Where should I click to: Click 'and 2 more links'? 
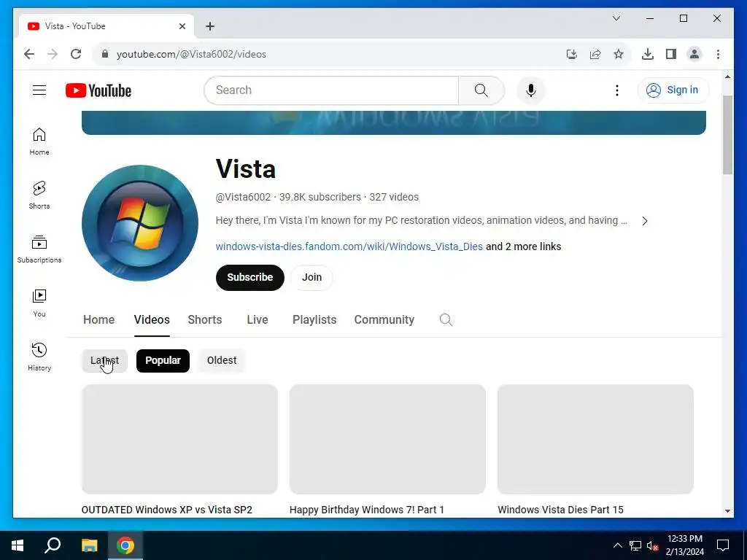(x=524, y=246)
